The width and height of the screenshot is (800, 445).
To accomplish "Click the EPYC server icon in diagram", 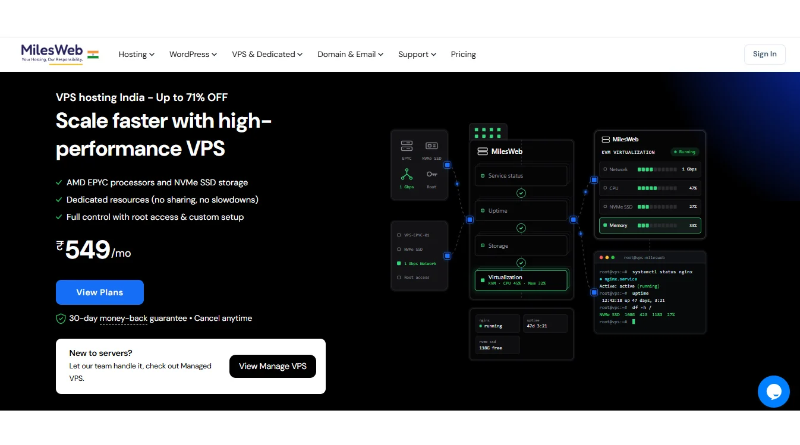I will pyautogui.click(x=407, y=146).
